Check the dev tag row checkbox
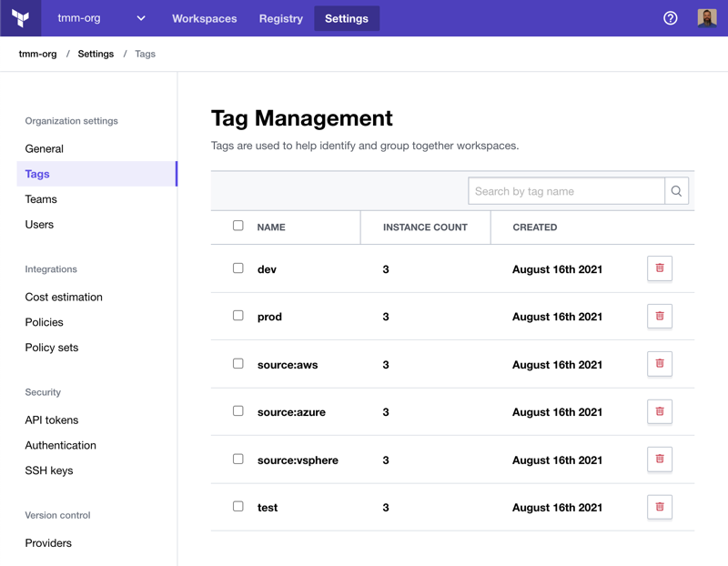 coord(238,268)
